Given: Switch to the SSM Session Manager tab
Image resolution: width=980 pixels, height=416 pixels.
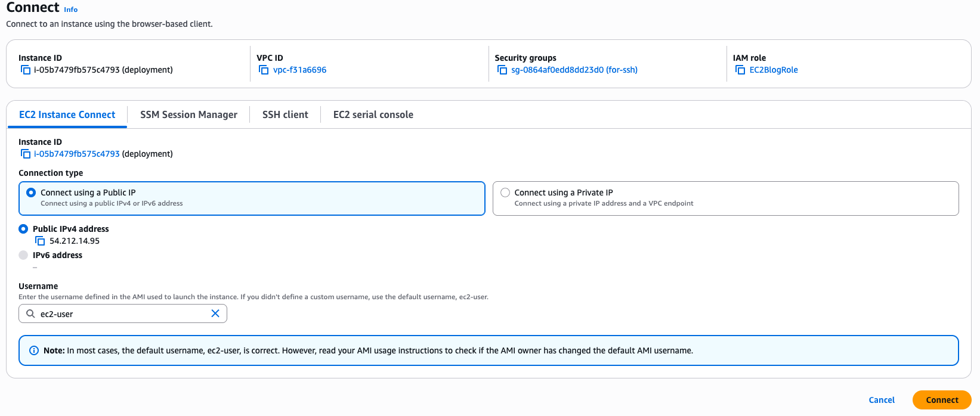Looking at the screenshot, I should [x=188, y=114].
